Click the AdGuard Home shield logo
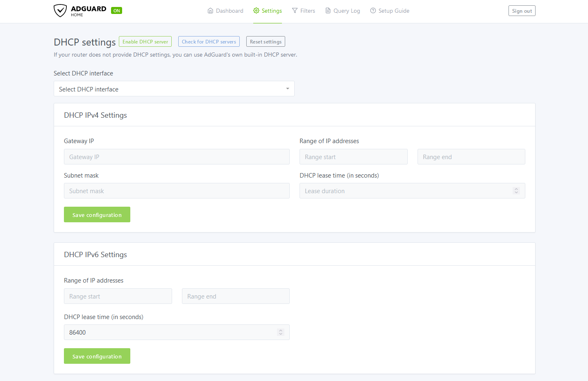 (x=60, y=10)
